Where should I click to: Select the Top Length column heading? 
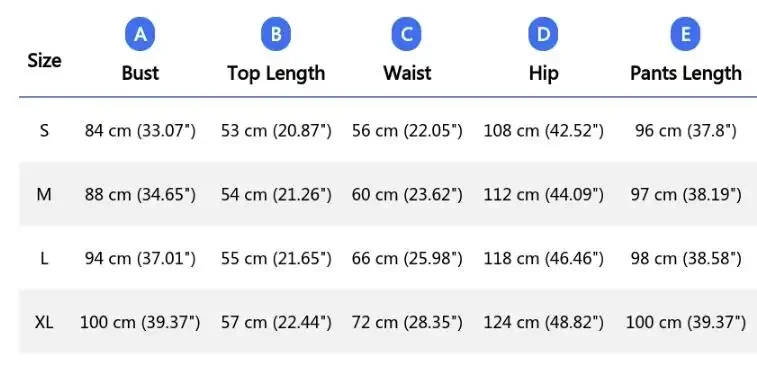276,74
